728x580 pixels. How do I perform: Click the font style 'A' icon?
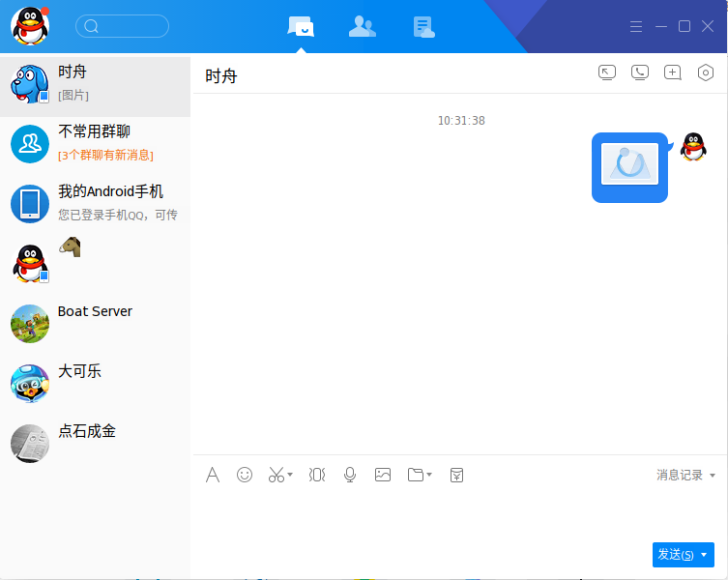(213, 475)
